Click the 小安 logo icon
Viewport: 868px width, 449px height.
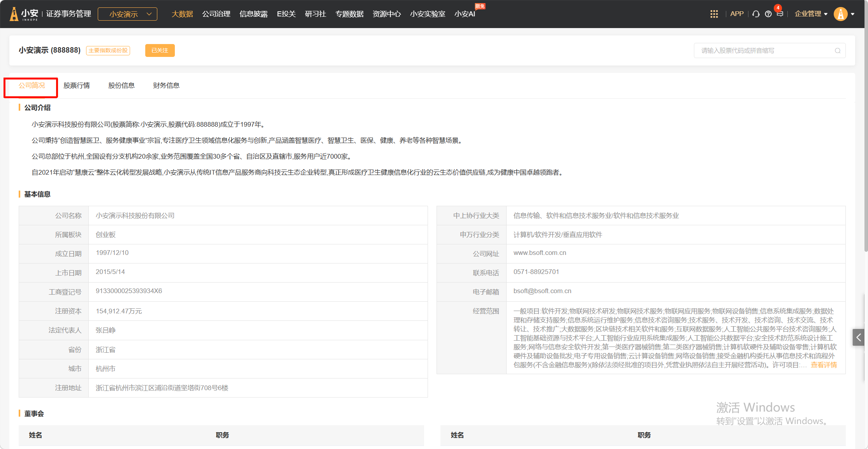click(x=14, y=14)
